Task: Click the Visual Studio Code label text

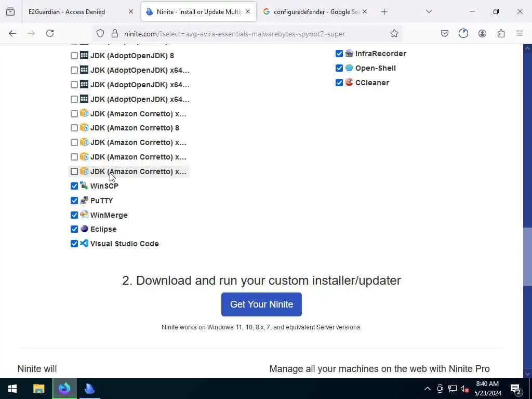Action: coord(125,244)
